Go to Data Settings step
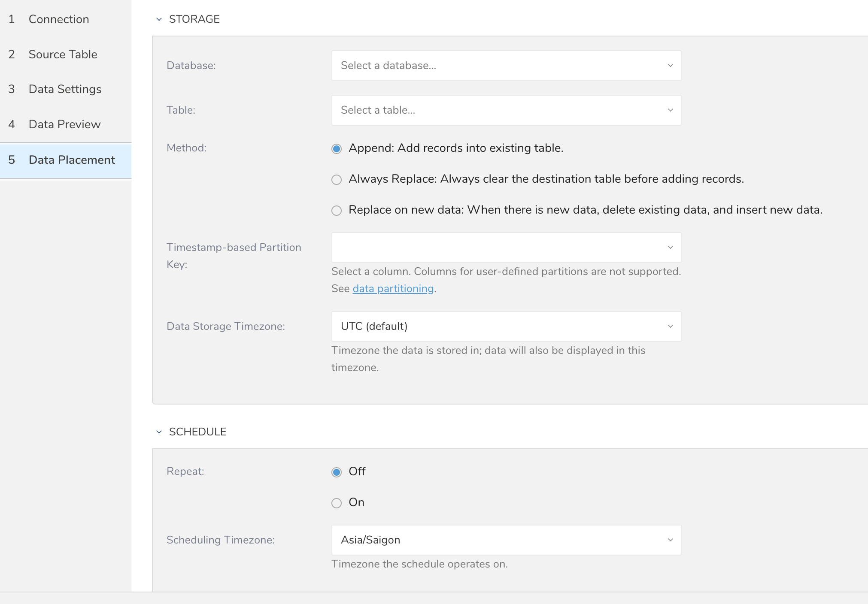 65,89
